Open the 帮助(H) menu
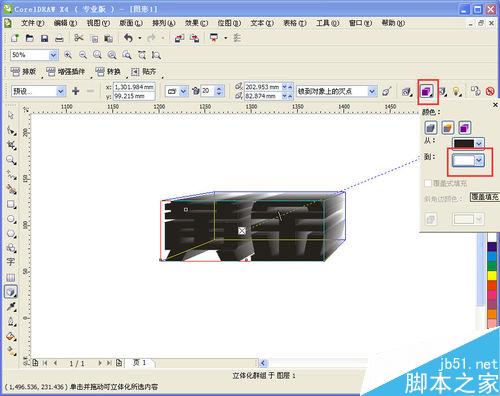 pyautogui.click(x=393, y=23)
